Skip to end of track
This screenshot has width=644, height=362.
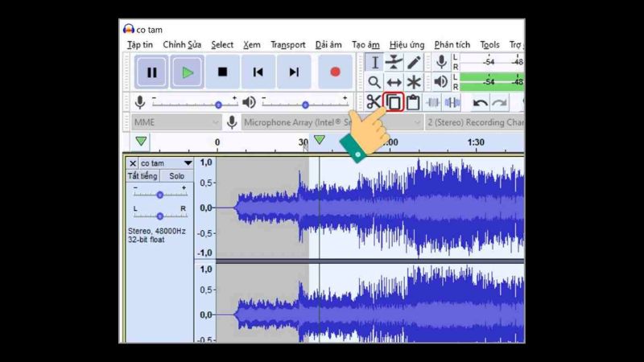pos(294,72)
